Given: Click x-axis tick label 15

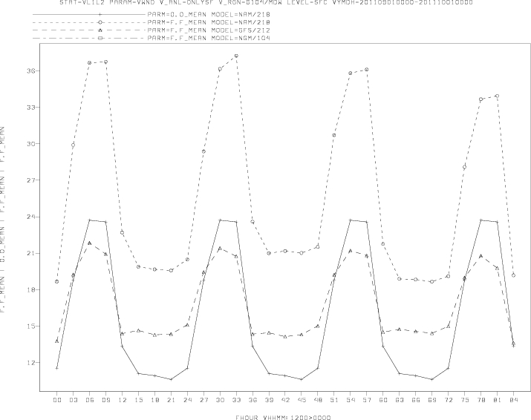Looking at the screenshot, I should (x=139, y=400).
